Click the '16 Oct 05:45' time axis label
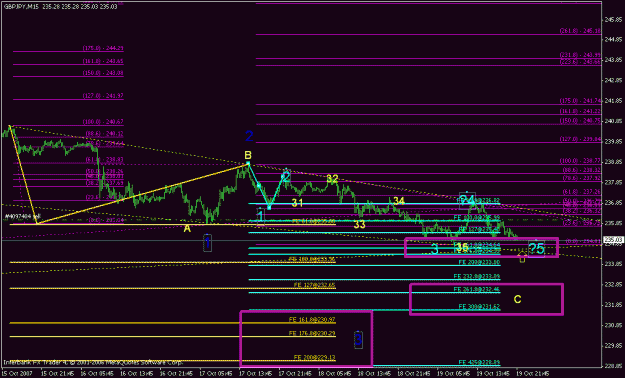The width and height of the screenshot is (625, 378). tap(96, 373)
